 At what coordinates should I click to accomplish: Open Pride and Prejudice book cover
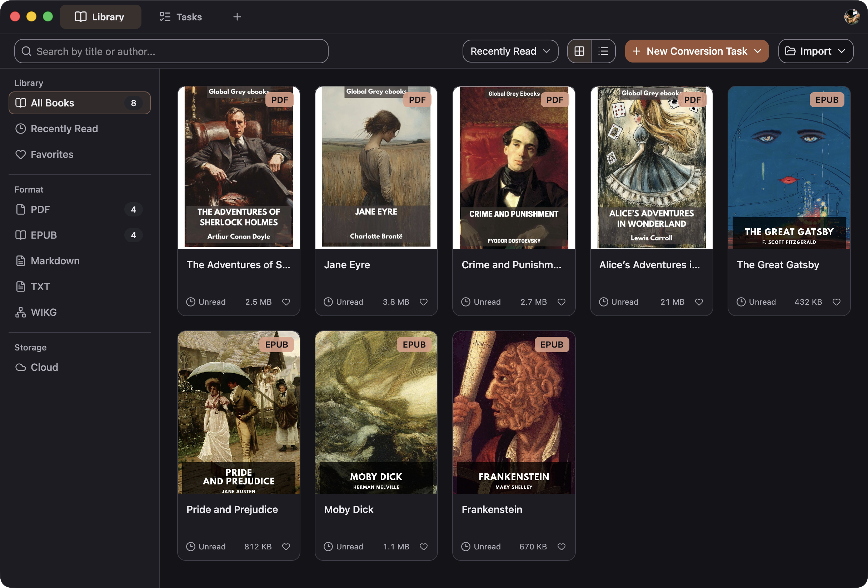tap(239, 413)
